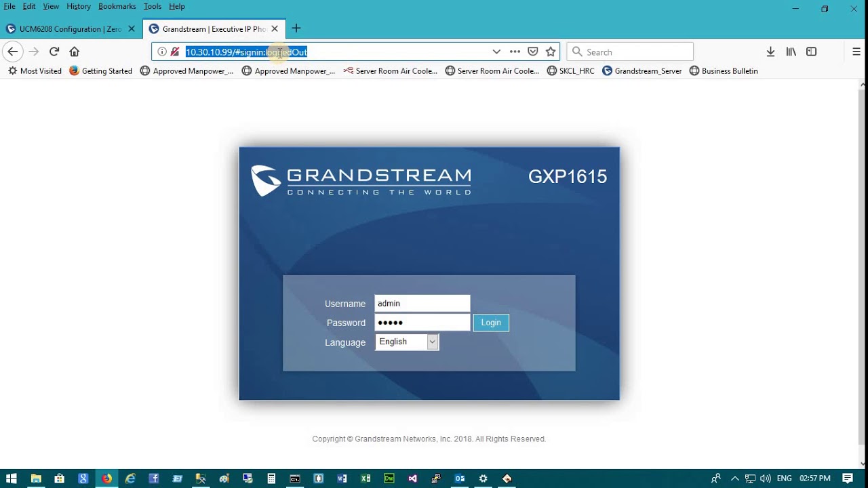Screen dimensions: 868x488
Task: Open the Grandstream_Server bookmark
Action: (x=642, y=70)
